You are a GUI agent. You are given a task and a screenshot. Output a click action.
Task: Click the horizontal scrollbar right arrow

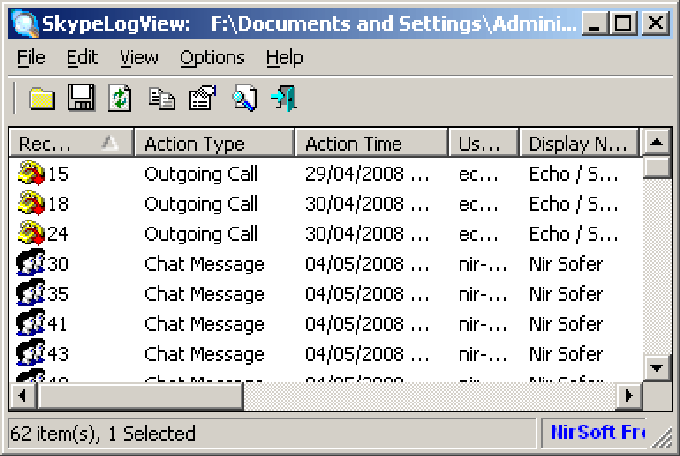pos(629,396)
